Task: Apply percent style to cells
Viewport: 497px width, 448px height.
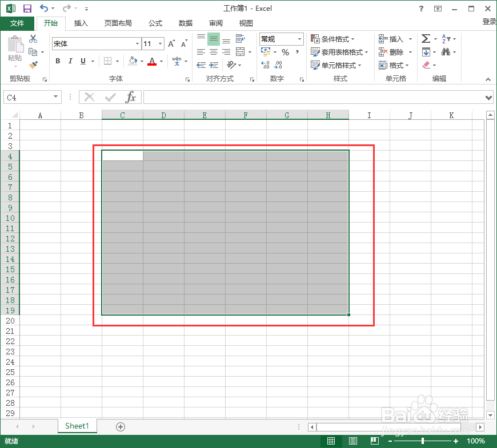Action: [x=285, y=53]
